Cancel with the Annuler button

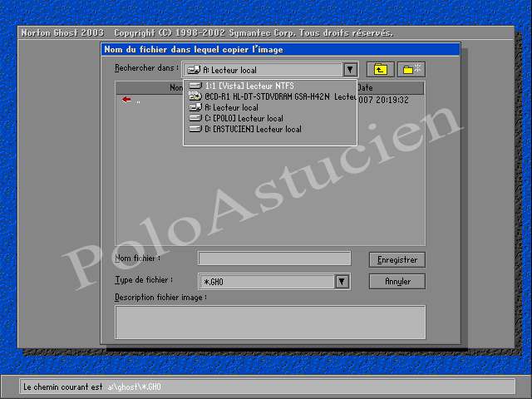397,282
